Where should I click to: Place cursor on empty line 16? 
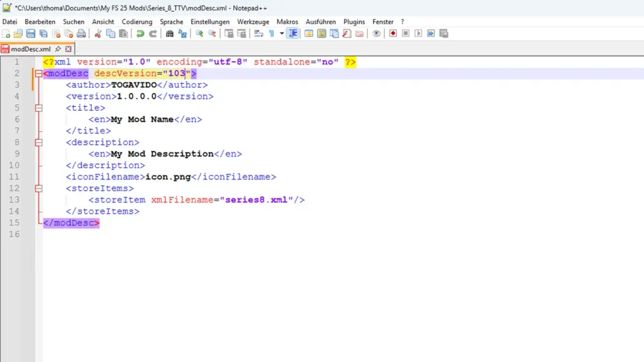tap(189, 234)
